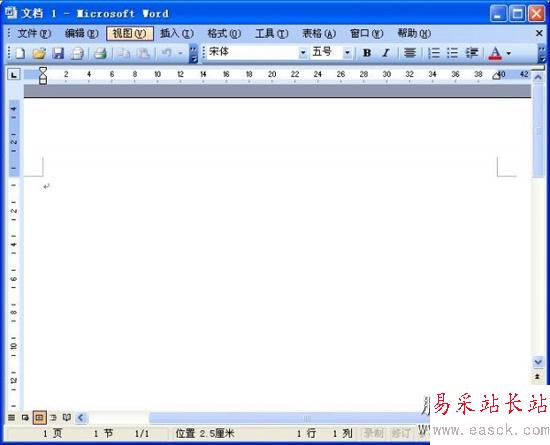This screenshot has height=445, width=550.
Task: Click the Previous Page double-arrow button
Action: (537, 377)
